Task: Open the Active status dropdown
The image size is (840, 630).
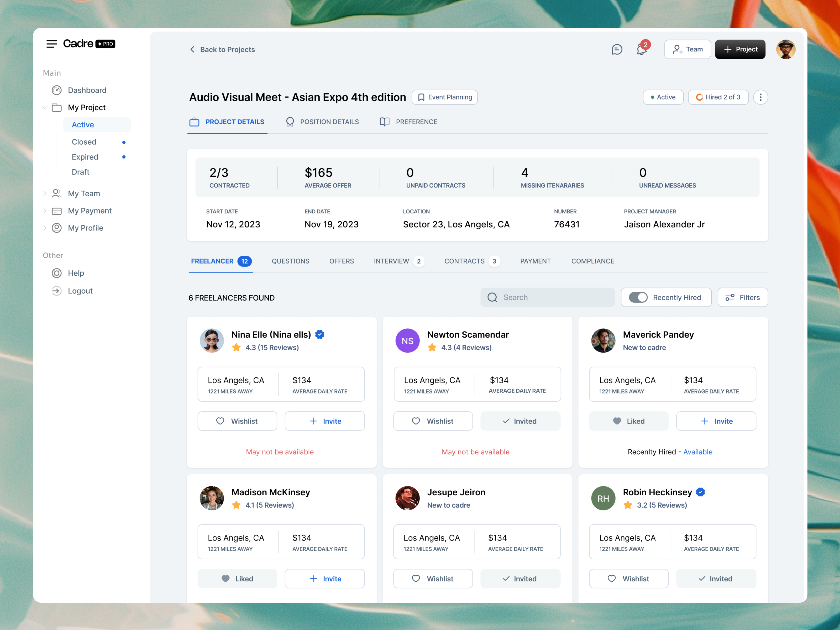Action: pos(663,97)
